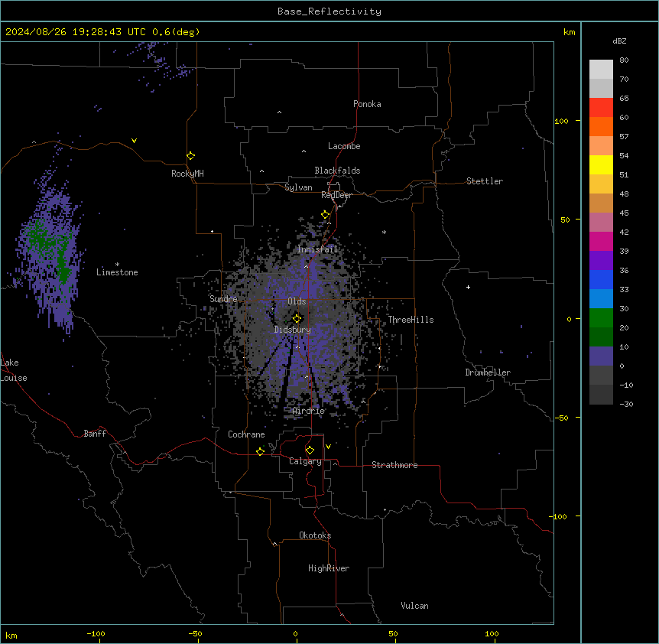Click the timestamp 2024/08/26 19:28:43 UTC
This screenshot has height=644, width=659.
75,32
